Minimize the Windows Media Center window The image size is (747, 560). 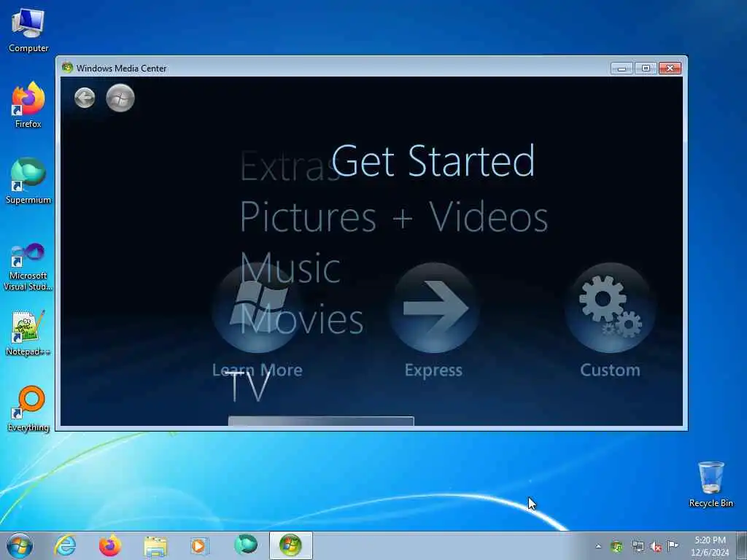pos(622,69)
